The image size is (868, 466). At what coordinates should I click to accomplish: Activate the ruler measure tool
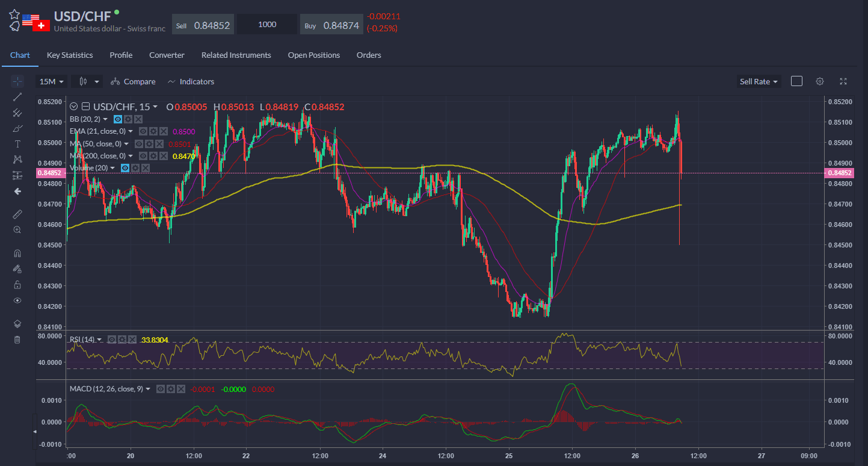(x=17, y=214)
